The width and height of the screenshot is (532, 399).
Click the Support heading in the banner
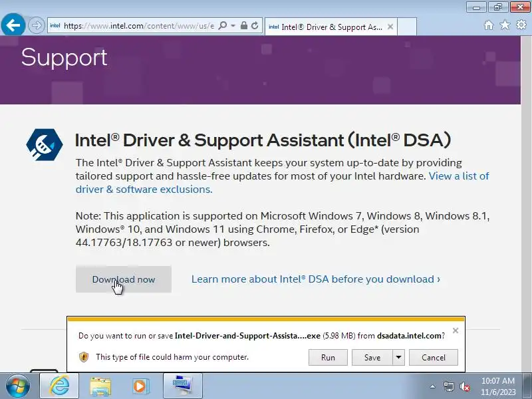pos(64,57)
